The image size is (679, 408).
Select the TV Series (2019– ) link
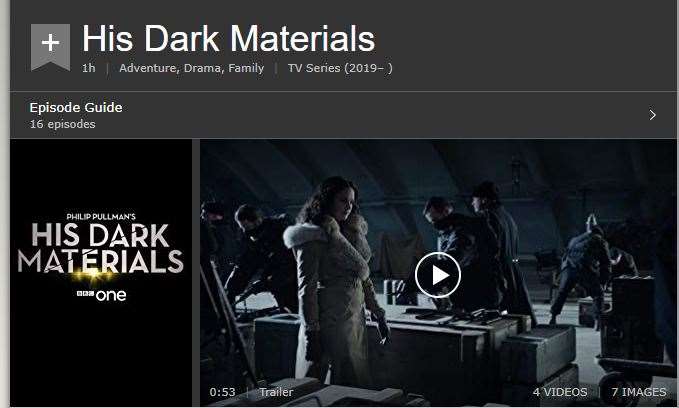point(340,68)
